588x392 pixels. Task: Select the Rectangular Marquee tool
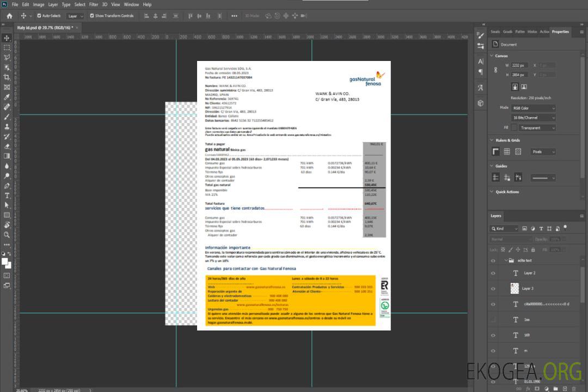point(7,47)
